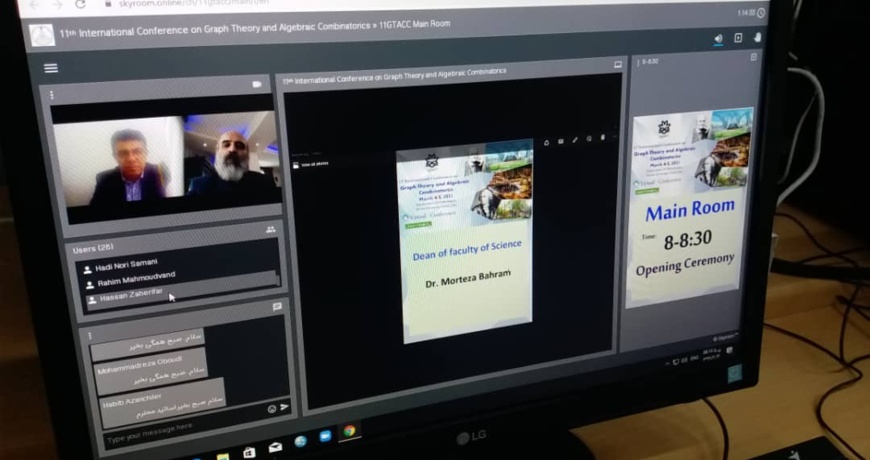The image size is (870, 460).
Task: Click circular icon in presentation toolbar
Action: click(589, 139)
